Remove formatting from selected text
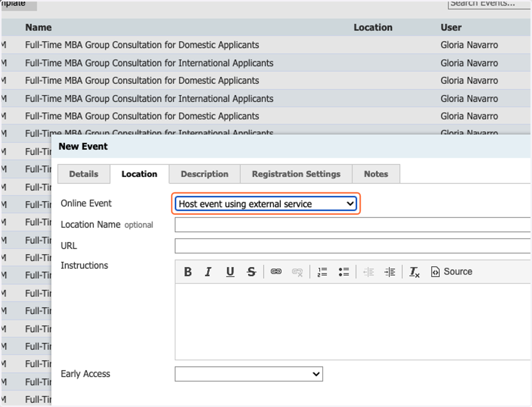 pyautogui.click(x=415, y=272)
